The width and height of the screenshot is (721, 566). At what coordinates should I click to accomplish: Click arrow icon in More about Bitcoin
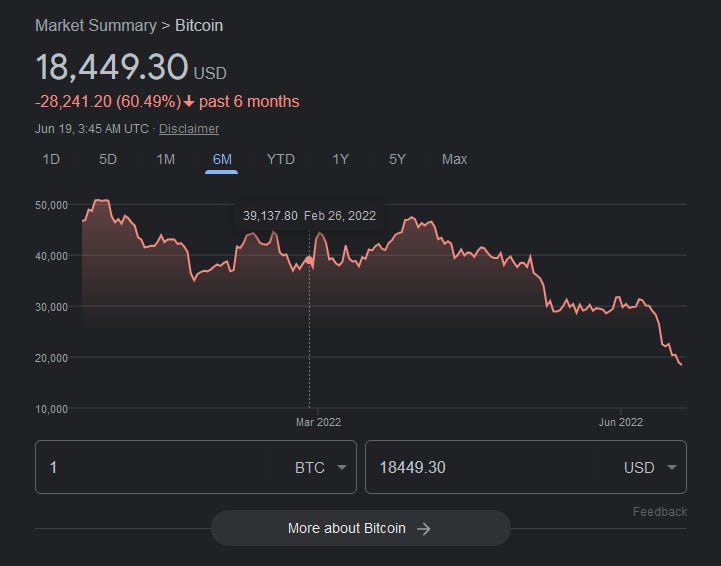pyautogui.click(x=423, y=529)
